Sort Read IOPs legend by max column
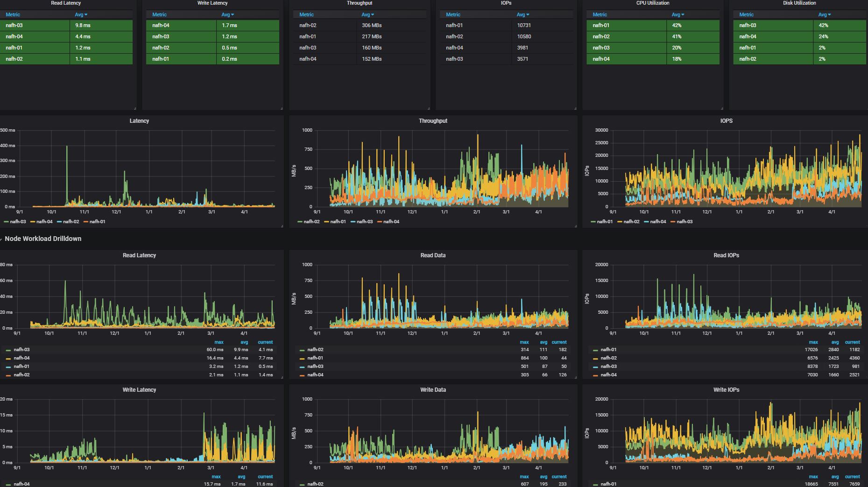Image resolution: width=868 pixels, height=487 pixels. [813, 342]
